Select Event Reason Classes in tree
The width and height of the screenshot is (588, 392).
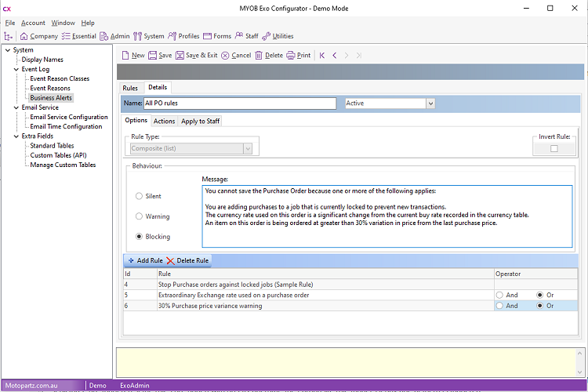[60, 78]
